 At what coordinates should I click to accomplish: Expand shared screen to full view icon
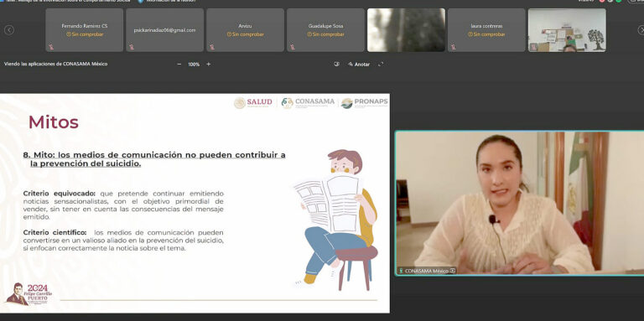(x=381, y=64)
